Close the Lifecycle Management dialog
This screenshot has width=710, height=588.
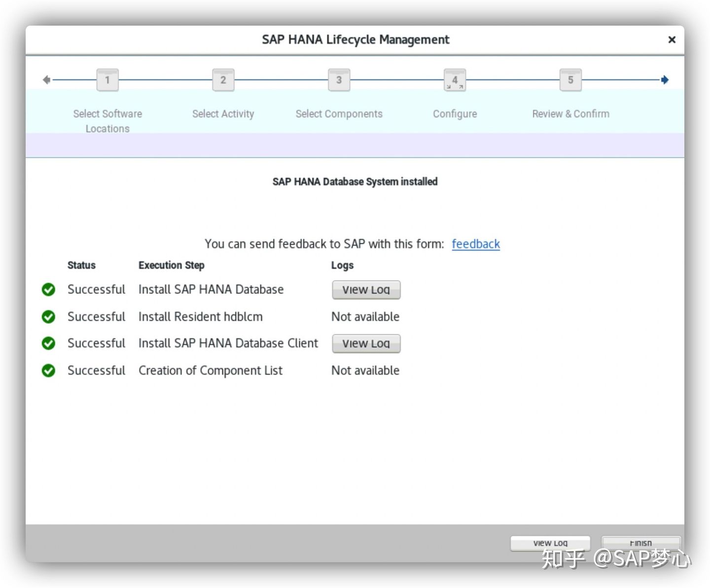[x=672, y=39]
